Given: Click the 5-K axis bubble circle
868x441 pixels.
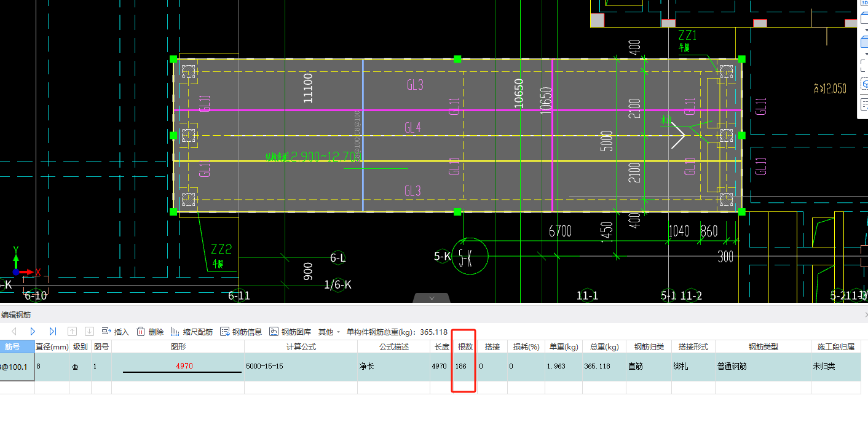Looking at the screenshot, I should [470, 256].
